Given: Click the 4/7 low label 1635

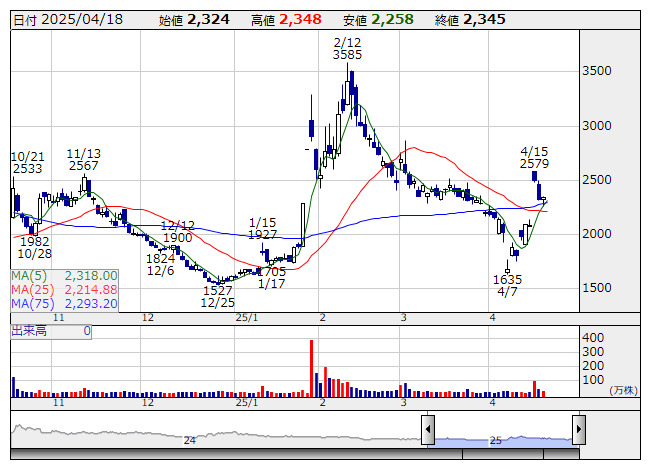Looking at the screenshot, I should coord(507,279).
